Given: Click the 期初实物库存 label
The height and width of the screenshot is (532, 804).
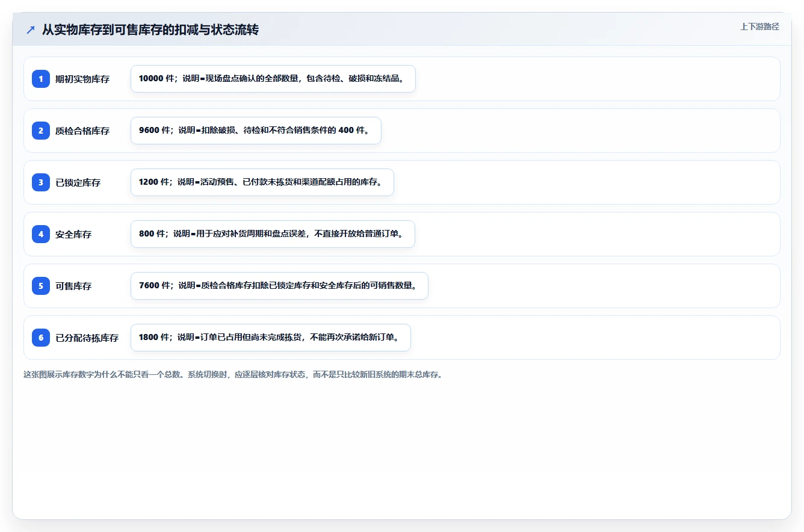Looking at the screenshot, I should (x=82, y=79).
